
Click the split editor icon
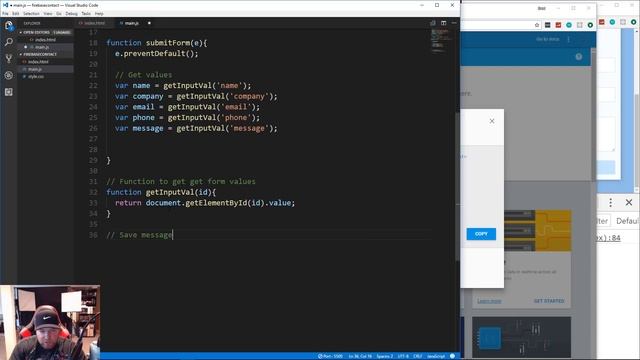click(x=443, y=23)
